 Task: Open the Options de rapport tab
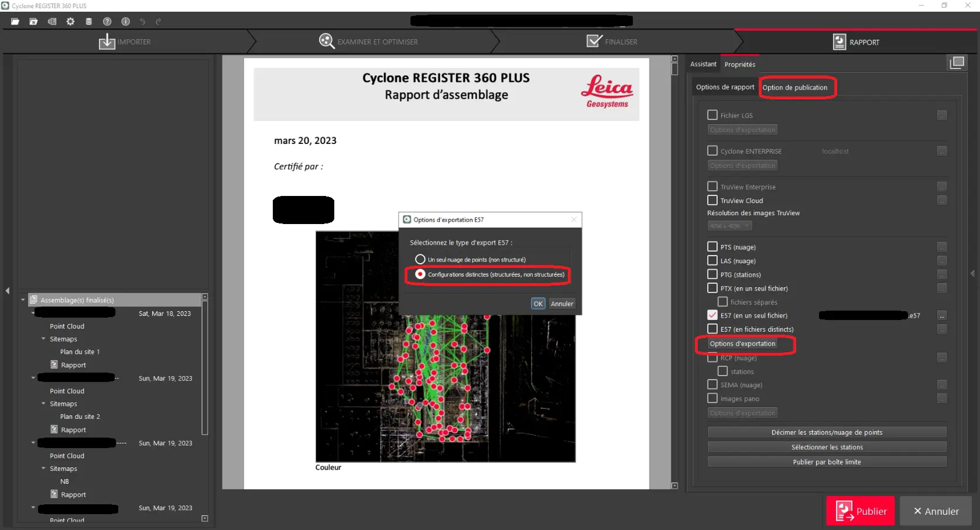[725, 87]
